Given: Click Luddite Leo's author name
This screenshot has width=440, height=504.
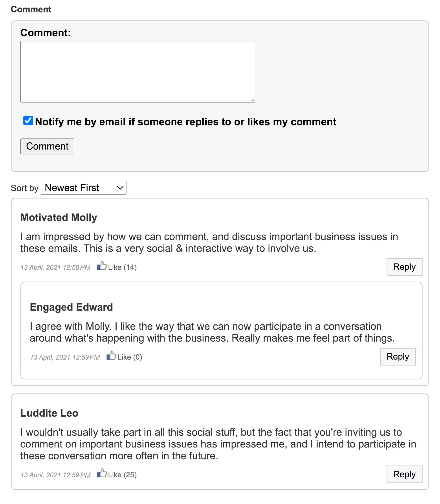Looking at the screenshot, I should tap(49, 413).
